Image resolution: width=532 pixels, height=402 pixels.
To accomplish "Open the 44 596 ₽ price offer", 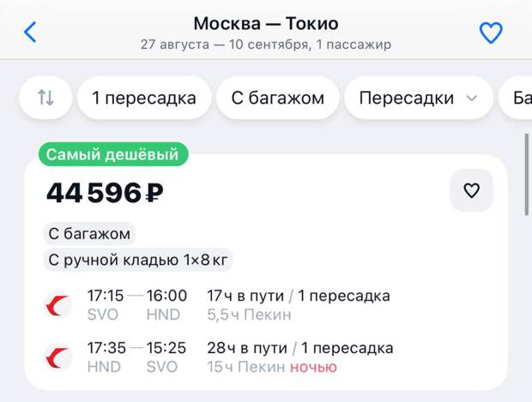I will click(x=105, y=193).
